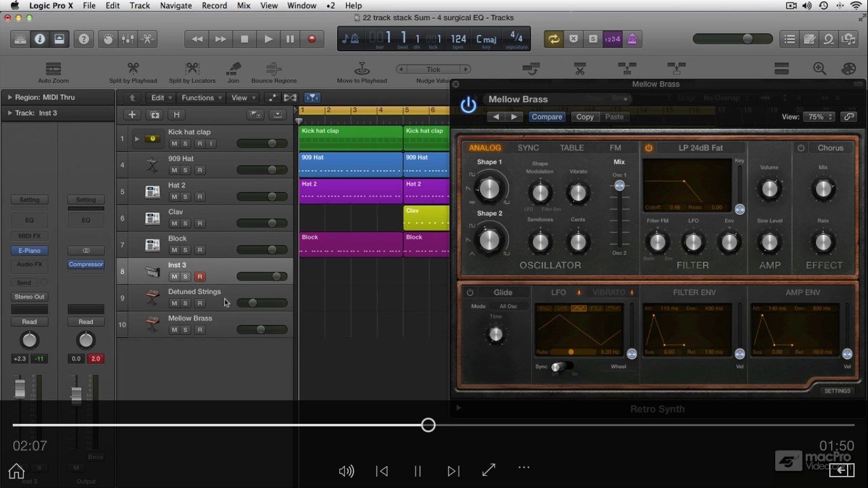Click the add new track plus button
Screen dimensions: 868x488
point(132,115)
